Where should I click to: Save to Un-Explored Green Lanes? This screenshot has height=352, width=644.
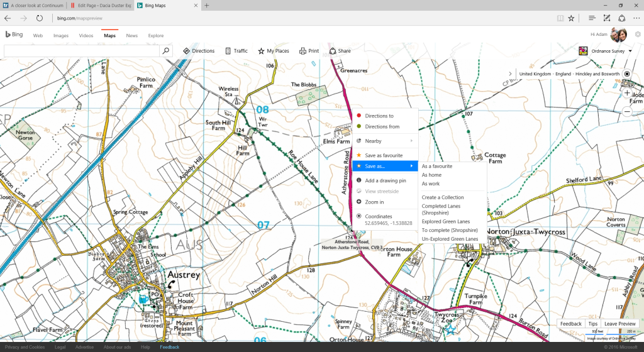[450, 239]
